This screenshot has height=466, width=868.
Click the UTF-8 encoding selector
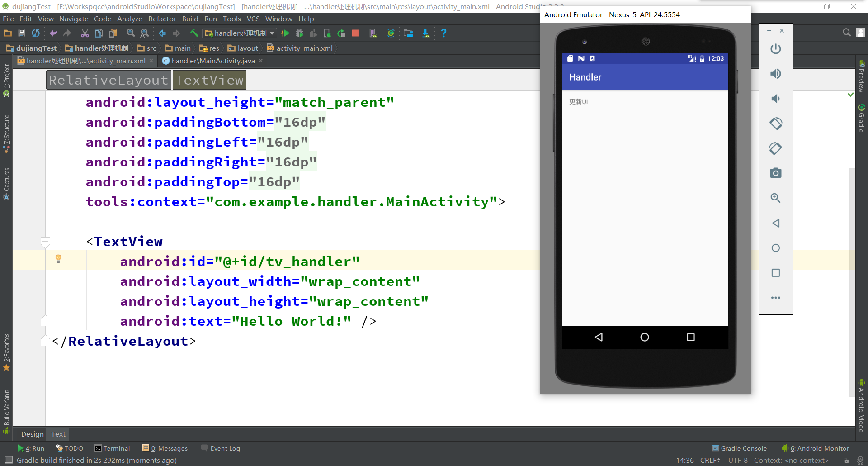coord(738,460)
